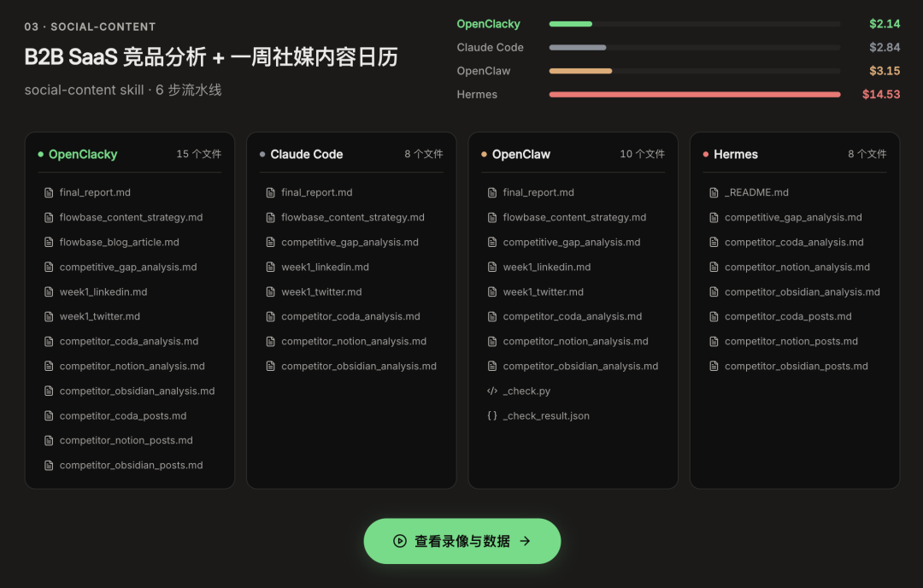This screenshot has height=588, width=923.
Task: Click the Claude Code card's competitive_gap_analysis.md file icon
Action: point(271,243)
